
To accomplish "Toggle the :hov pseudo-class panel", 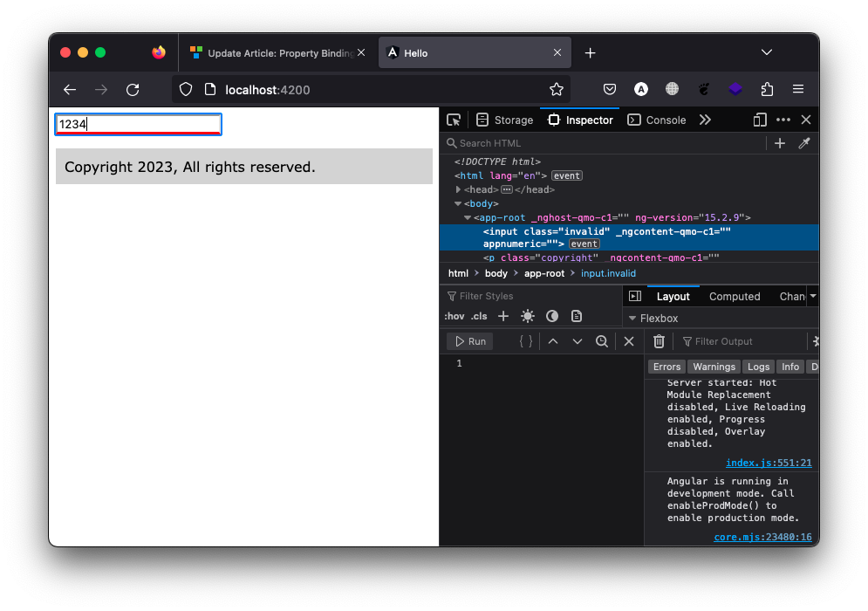I will [454, 316].
